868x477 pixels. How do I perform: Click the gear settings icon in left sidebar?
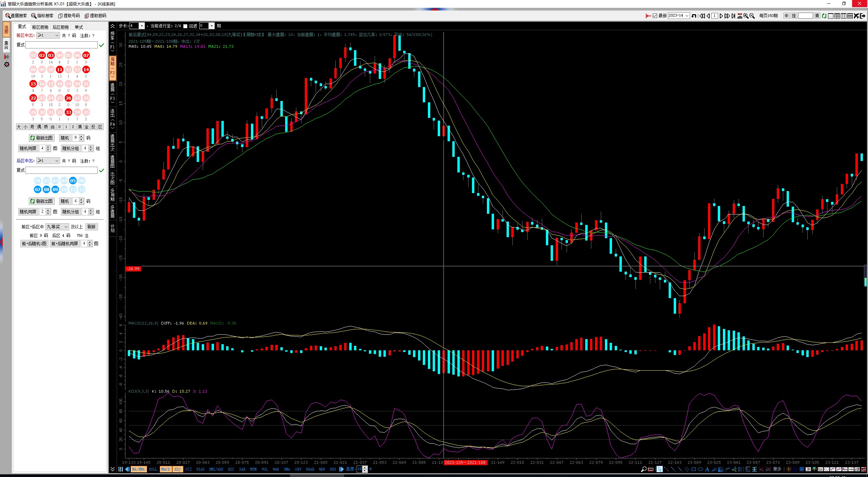click(6, 64)
